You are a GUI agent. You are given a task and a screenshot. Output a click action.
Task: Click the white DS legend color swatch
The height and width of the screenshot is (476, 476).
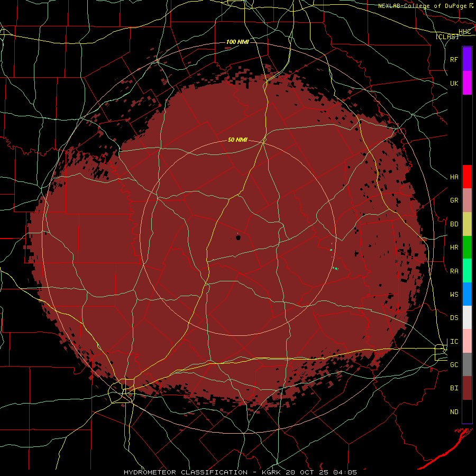[467, 317]
